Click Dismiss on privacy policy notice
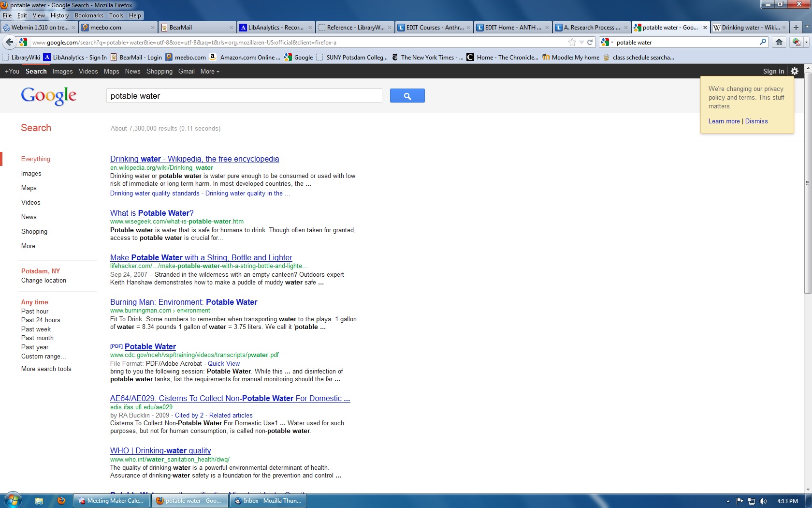 [756, 121]
